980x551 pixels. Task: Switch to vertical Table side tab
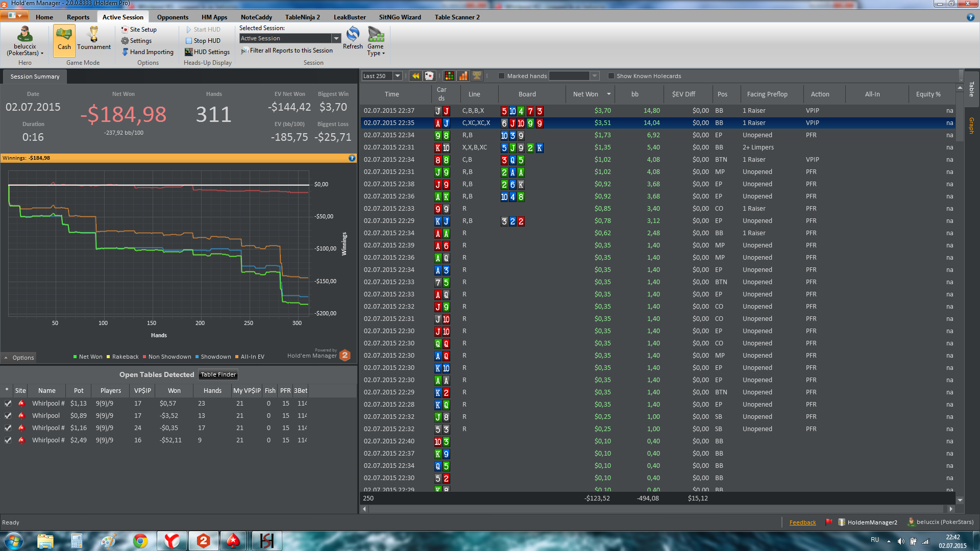pos(972,89)
